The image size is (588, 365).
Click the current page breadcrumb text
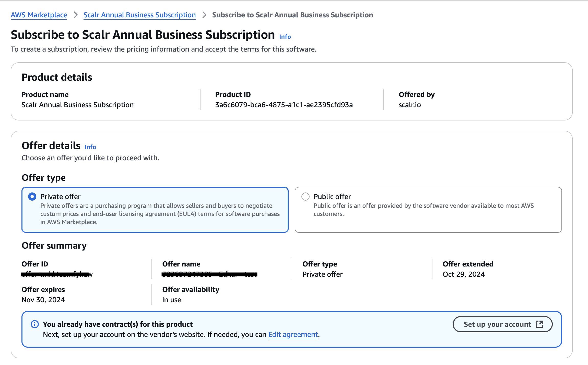pyautogui.click(x=292, y=15)
